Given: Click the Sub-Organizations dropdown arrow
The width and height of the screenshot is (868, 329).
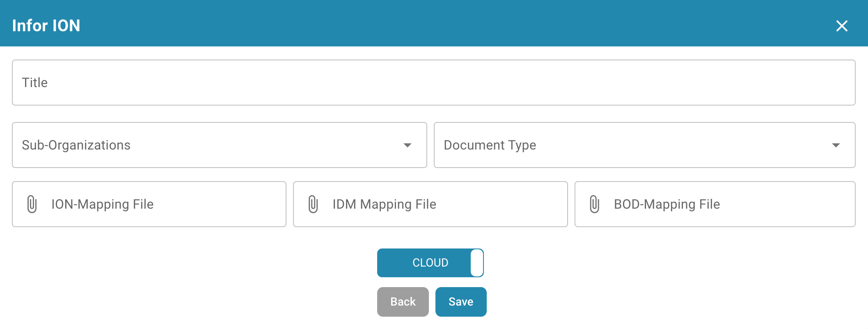Looking at the screenshot, I should pyautogui.click(x=407, y=145).
